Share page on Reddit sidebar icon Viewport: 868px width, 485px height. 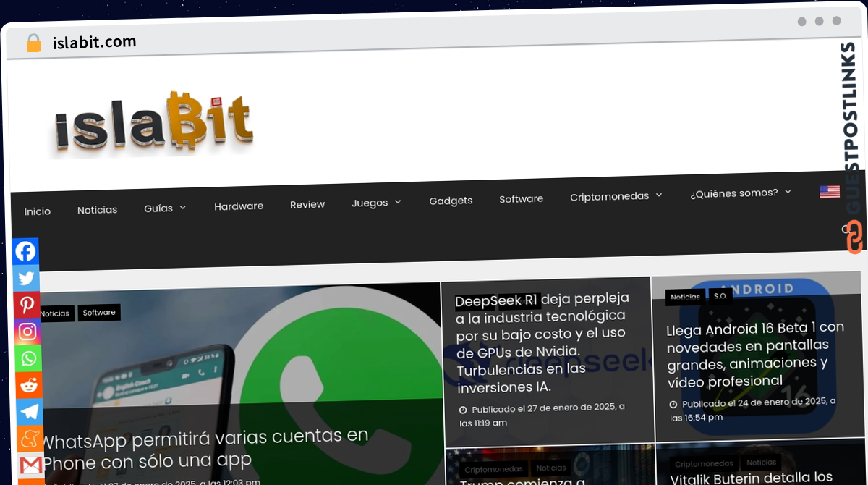(x=29, y=385)
